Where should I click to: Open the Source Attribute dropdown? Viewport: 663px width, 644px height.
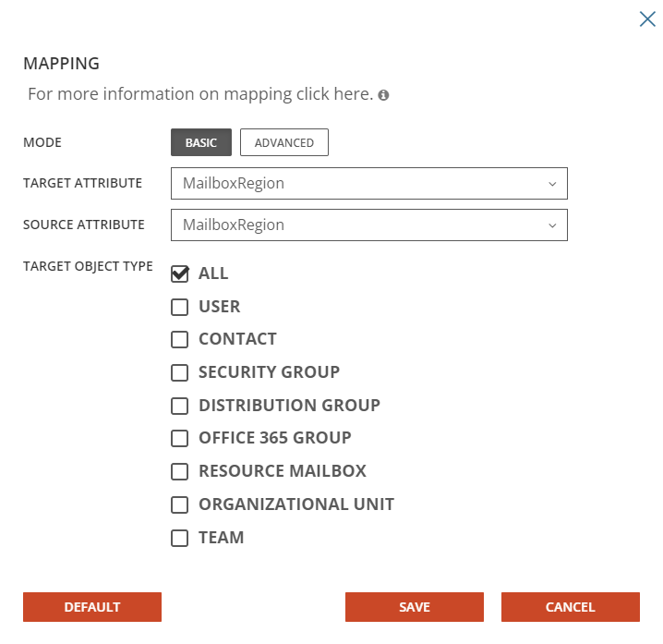point(368,225)
